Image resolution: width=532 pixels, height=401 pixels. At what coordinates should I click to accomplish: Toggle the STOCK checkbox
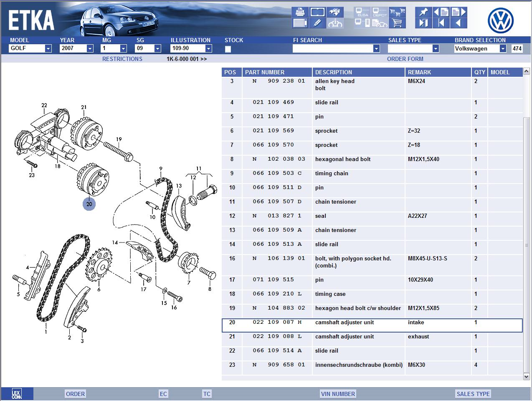click(x=228, y=49)
